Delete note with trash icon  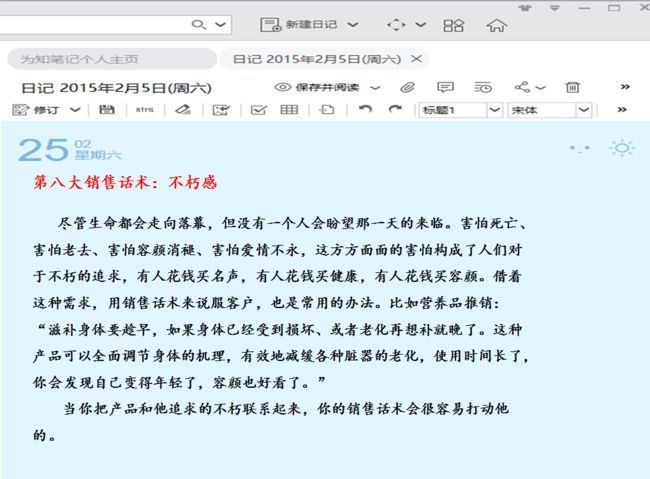click(x=572, y=87)
